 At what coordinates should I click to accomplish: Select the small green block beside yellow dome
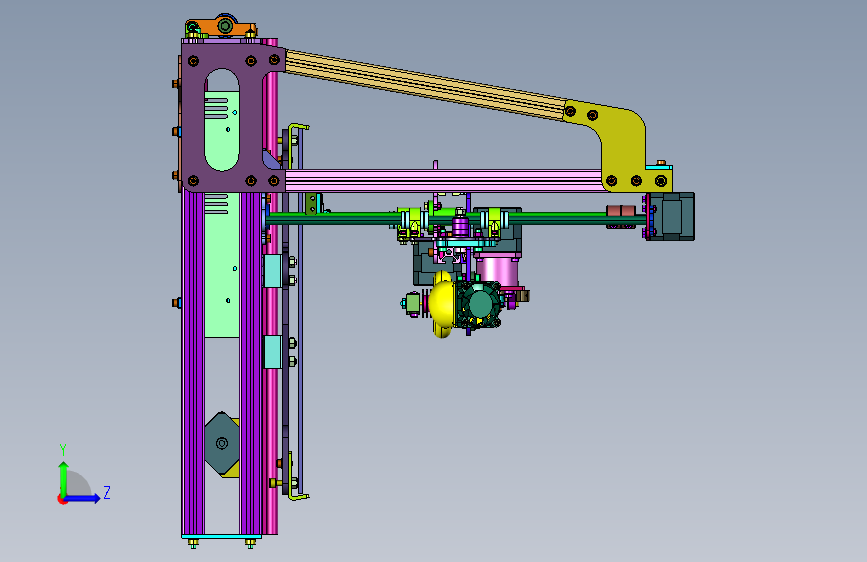point(413,304)
